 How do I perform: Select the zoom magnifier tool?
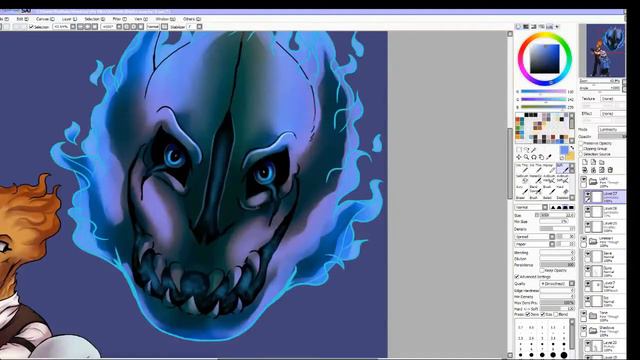(526, 157)
